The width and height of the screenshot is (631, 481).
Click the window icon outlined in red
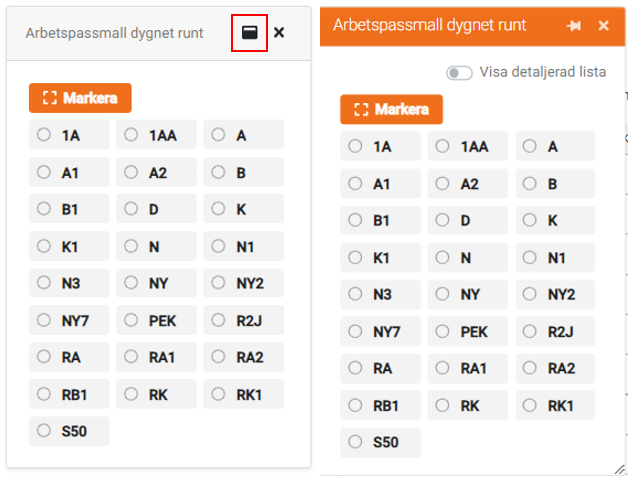249,33
